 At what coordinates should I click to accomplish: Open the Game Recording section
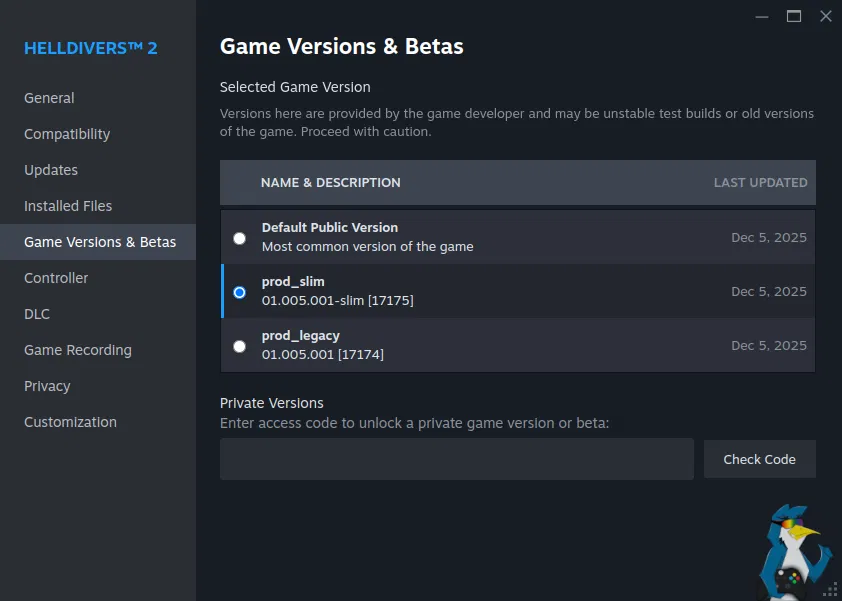click(78, 350)
